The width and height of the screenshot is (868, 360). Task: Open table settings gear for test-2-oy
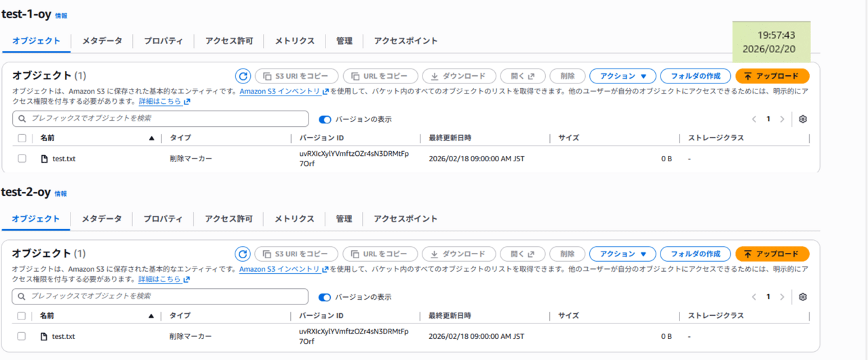(803, 297)
